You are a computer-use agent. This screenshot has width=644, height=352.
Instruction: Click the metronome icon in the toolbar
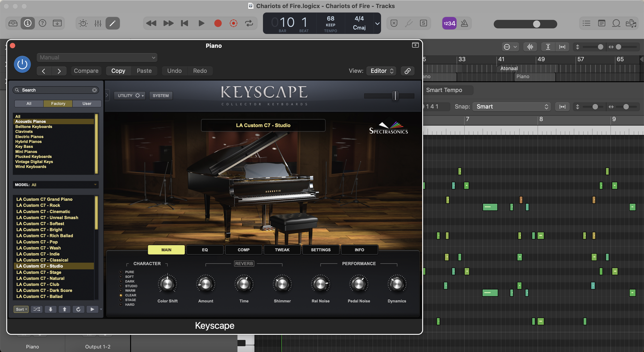464,23
